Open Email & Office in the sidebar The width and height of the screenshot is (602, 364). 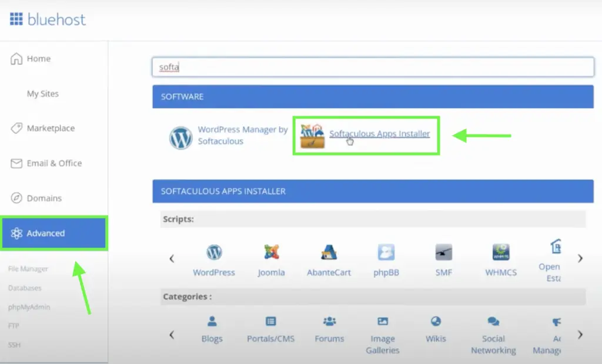coord(53,163)
